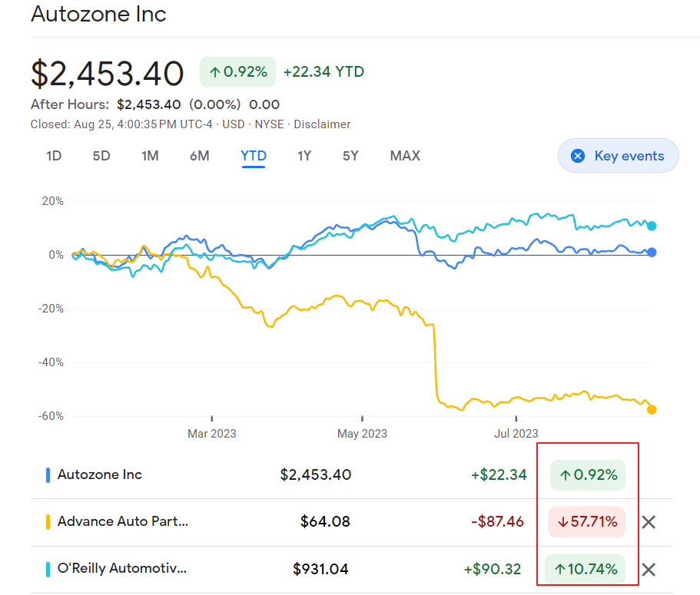
Task: Remove Advance Auto Parts comparison
Action: 649,522
